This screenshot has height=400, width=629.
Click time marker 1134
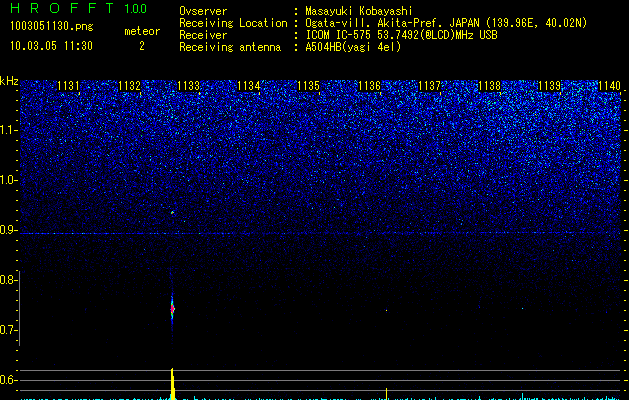(249, 86)
